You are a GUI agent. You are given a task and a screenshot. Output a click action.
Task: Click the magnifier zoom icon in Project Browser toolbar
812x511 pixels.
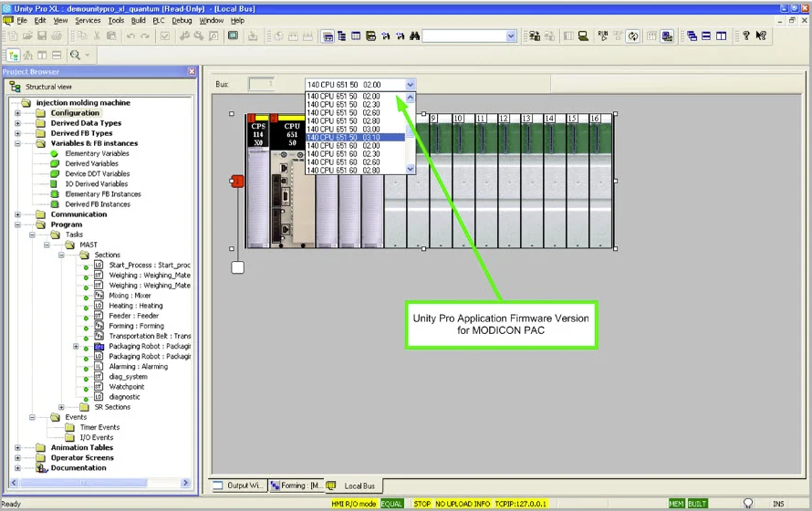tap(75, 55)
